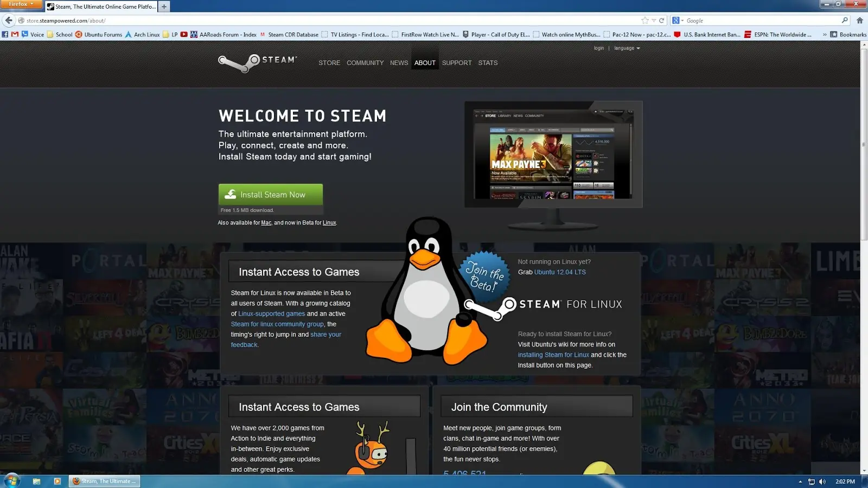Bookmark this page with star icon
Viewport: 868px width, 488px height.
coord(644,21)
